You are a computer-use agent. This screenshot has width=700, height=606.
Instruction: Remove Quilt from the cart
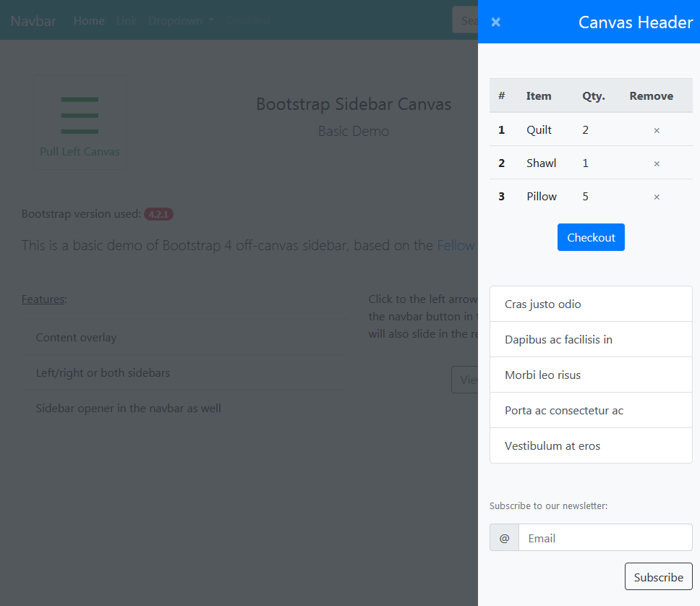656,130
